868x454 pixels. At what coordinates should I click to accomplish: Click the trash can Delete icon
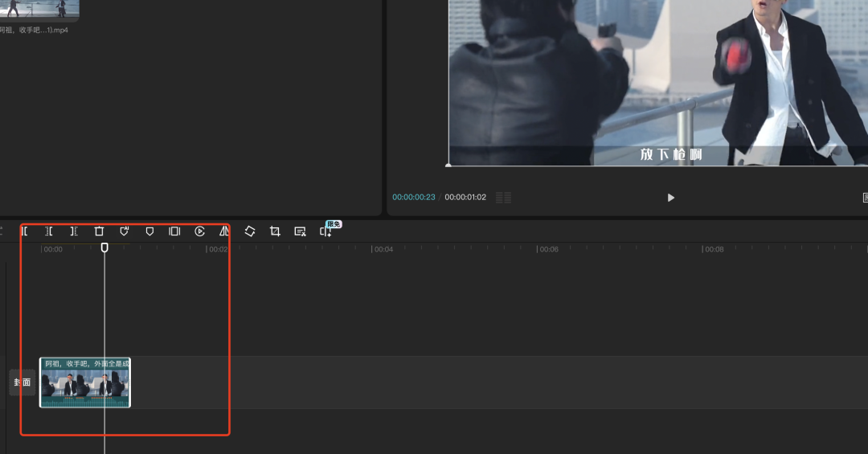[x=99, y=231]
